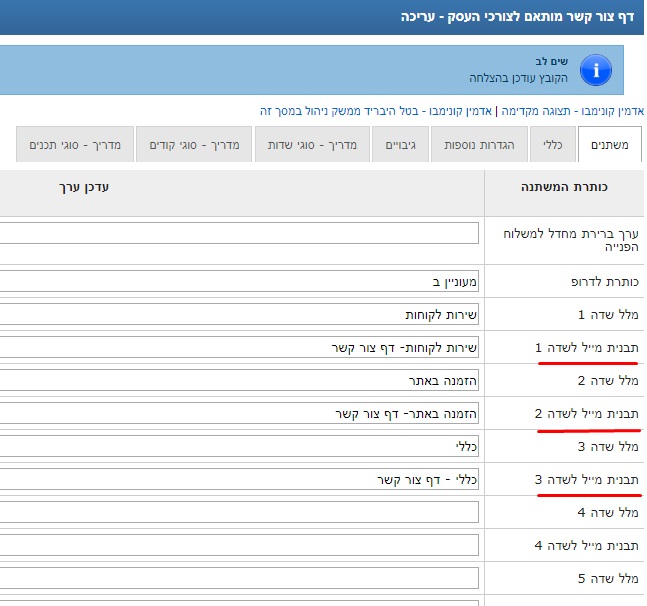Click the בטל היבריד ממשק ניהול link
The width and height of the screenshot is (647, 606).
pos(376,111)
